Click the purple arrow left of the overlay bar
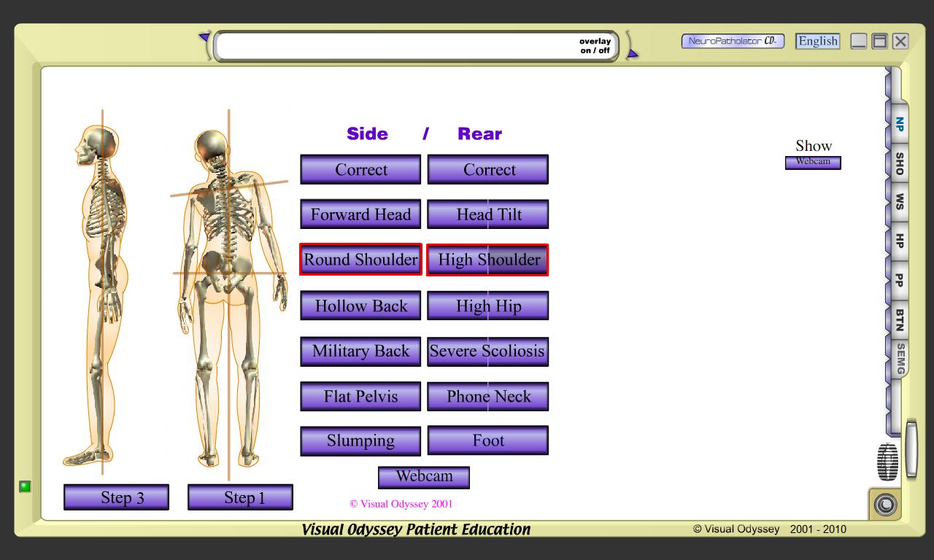This screenshot has width=934, height=560. (x=204, y=38)
